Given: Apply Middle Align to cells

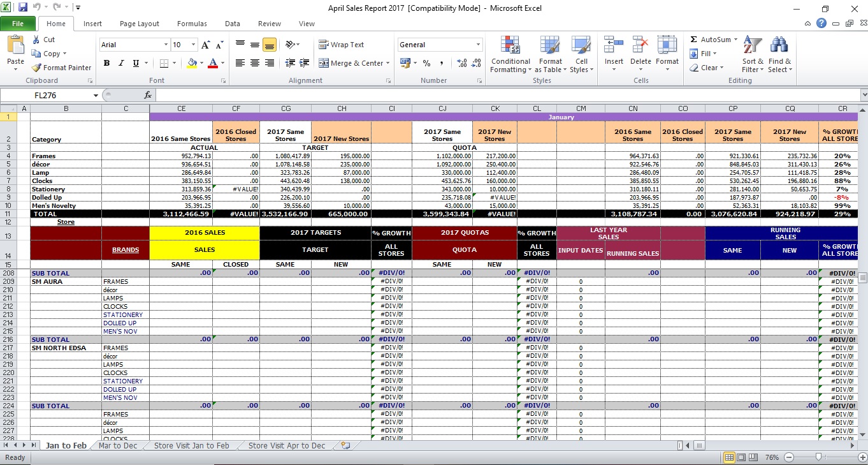Looking at the screenshot, I should tap(255, 45).
